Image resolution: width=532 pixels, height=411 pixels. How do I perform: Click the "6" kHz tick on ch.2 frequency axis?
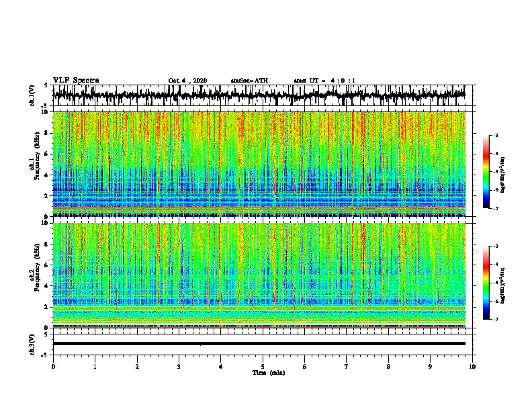tap(47, 265)
